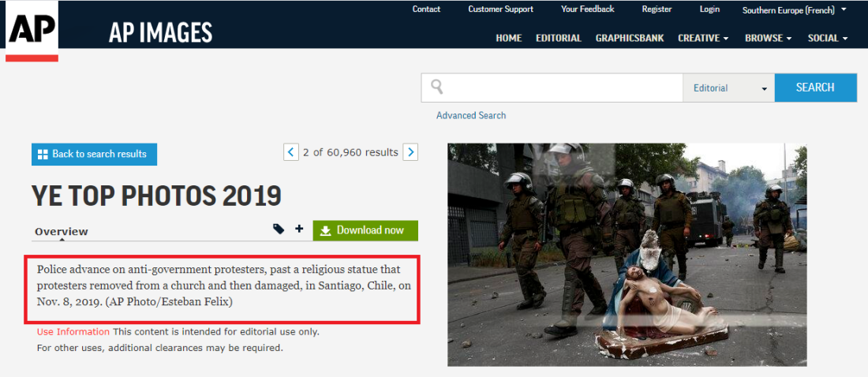868x377 pixels.
Task: Open Advanced Search link
Action: tap(471, 115)
